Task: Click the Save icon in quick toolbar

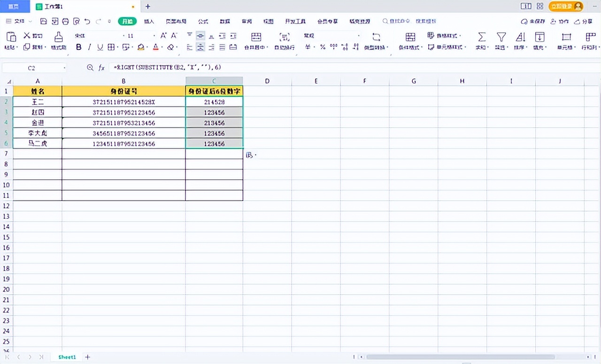Action: (x=44, y=21)
